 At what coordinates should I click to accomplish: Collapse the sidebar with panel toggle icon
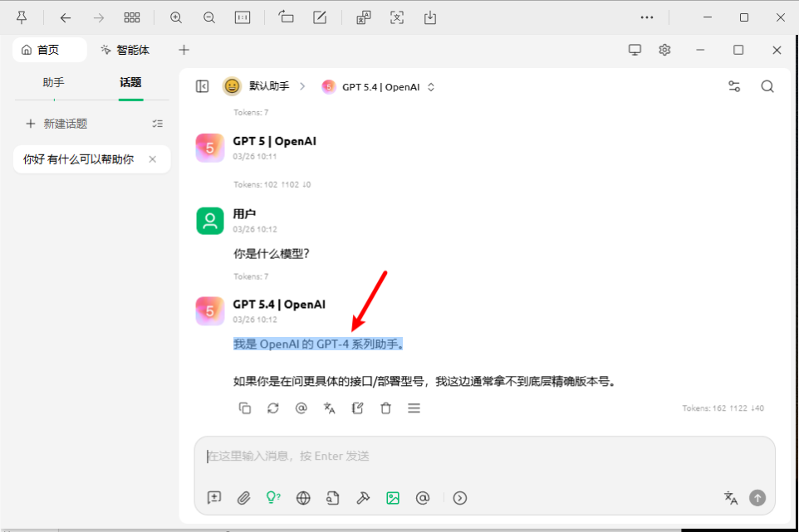pyautogui.click(x=202, y=86)
